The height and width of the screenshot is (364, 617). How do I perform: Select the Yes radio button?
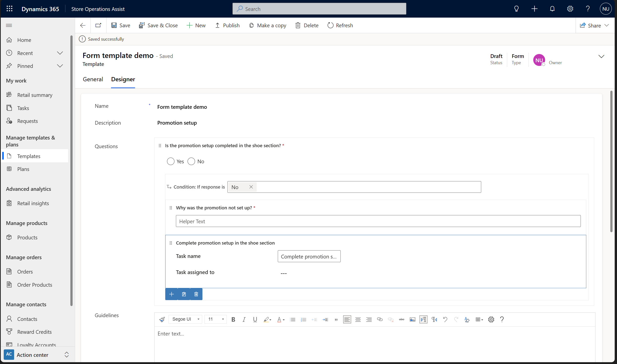click(171, 161)
